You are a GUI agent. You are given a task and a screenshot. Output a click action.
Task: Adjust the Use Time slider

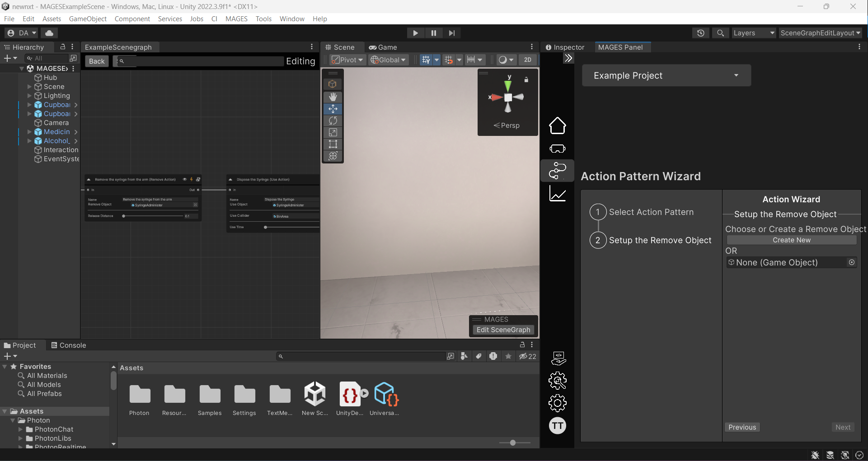(x=292, y=227)
